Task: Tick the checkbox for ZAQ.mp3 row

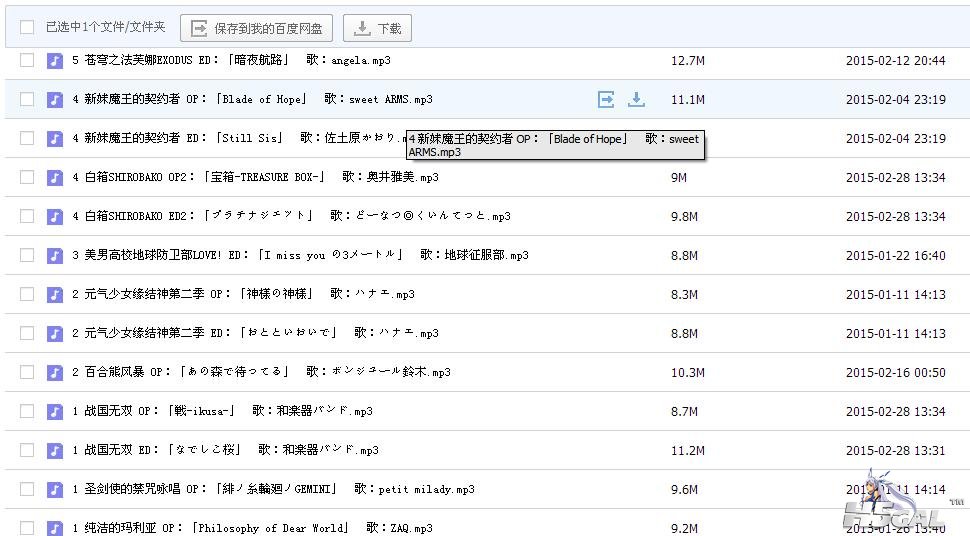Action: pyautogui.click(x=27, y=527)
